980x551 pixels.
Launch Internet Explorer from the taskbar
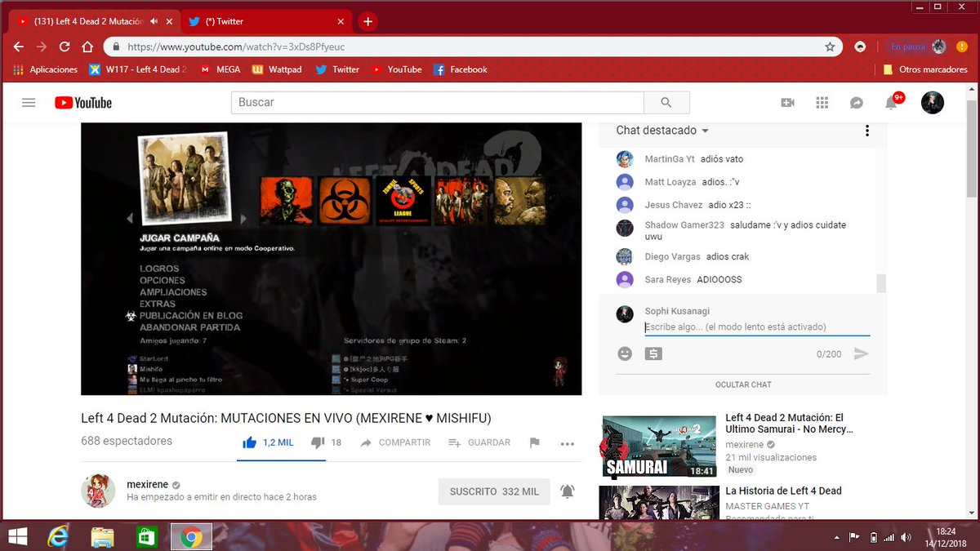tap(57, 536)
